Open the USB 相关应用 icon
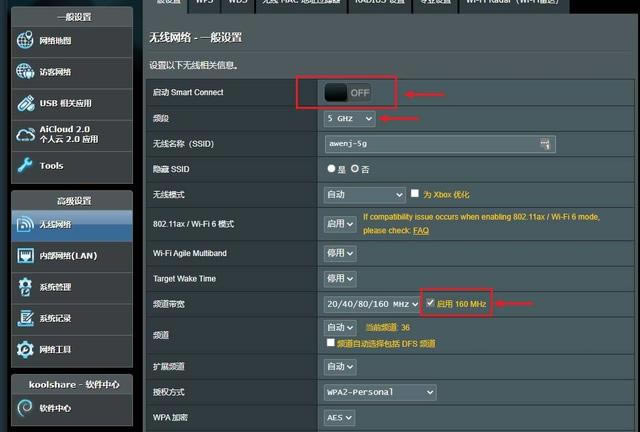Screen dimensions: 640x432 coord(26,103)
